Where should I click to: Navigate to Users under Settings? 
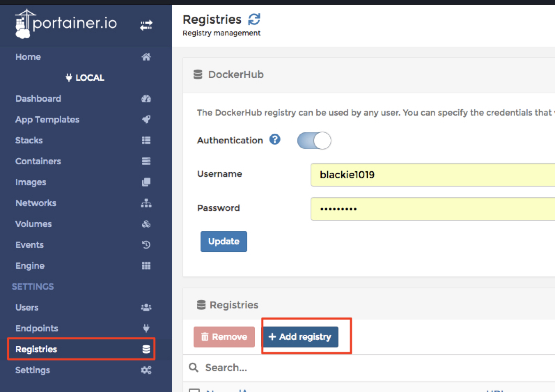pos(27,307)
